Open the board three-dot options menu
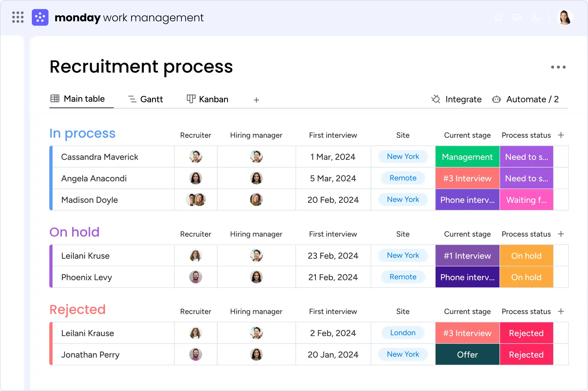Image resolution: width=588 pixels, height=391 pixels. coord(558,67)
